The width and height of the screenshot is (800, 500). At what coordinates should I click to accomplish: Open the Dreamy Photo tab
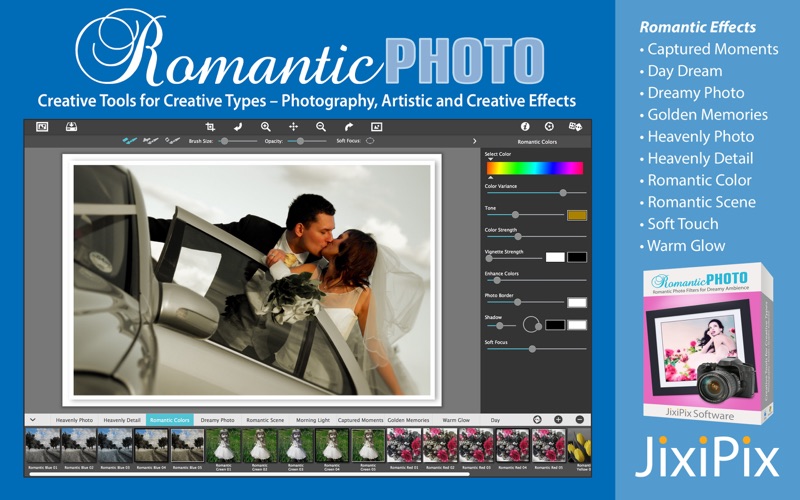pos(217,420)
